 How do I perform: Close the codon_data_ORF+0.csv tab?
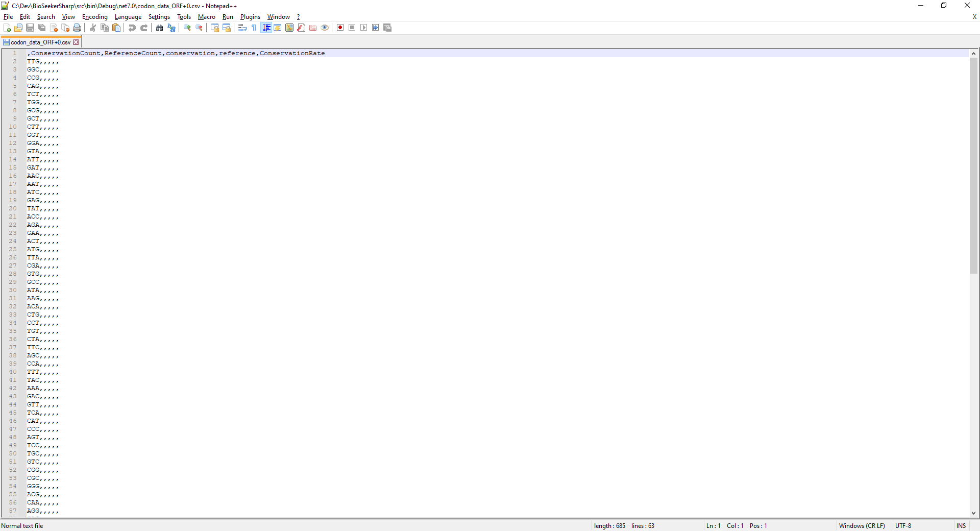coord(76,42)
